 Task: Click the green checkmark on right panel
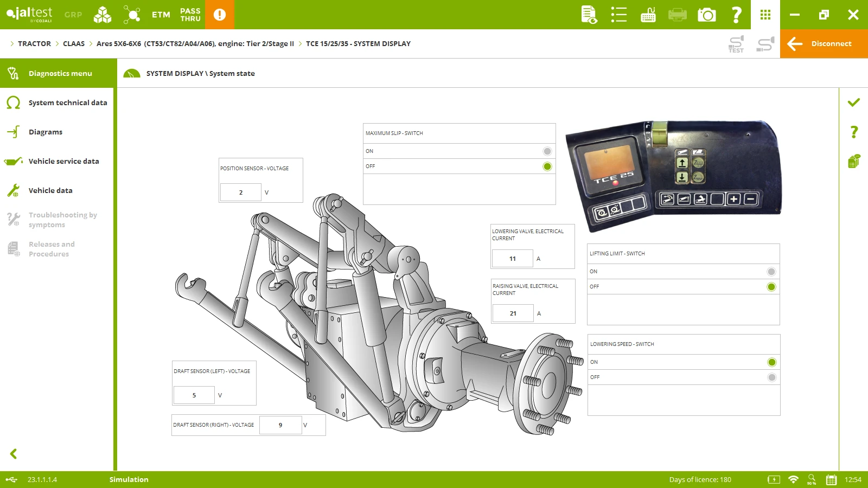coord(854,102)
